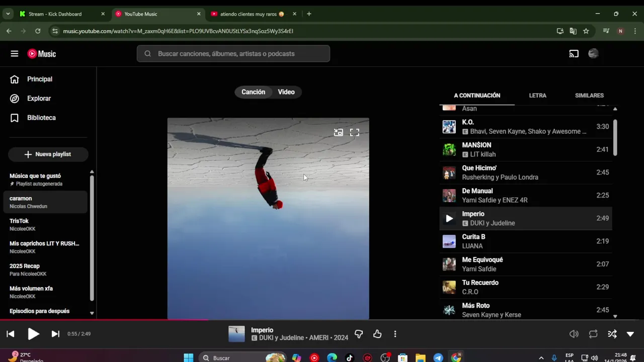The height and width of the screenshot is (362, 644).
Task: Play K.O. from the queue
Action: (x=525, y=127)
